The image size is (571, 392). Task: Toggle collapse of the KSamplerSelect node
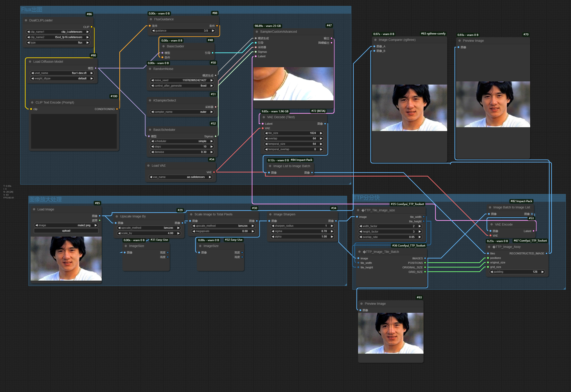click(150, 100)
